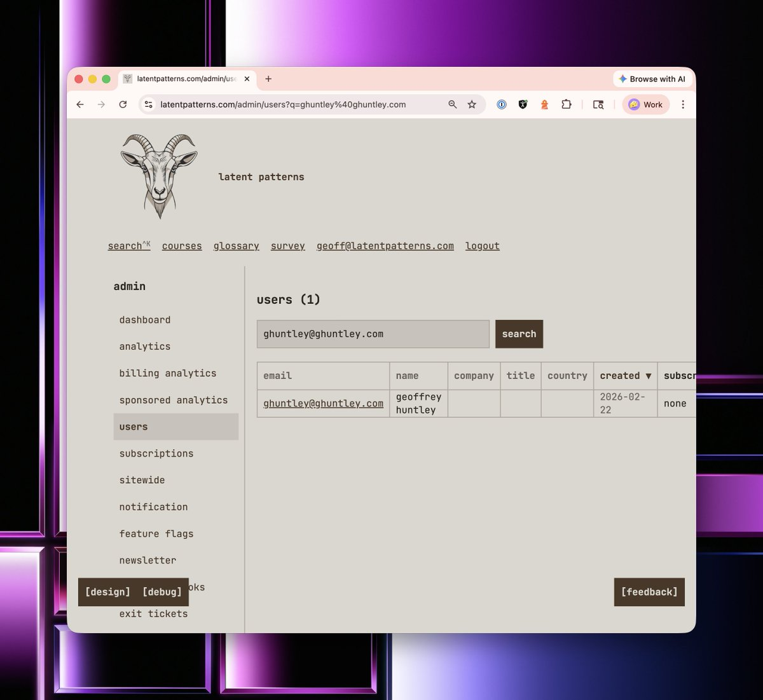Open the glossary link
Viewport: 763px width, 700px height.
pos(237,246)
